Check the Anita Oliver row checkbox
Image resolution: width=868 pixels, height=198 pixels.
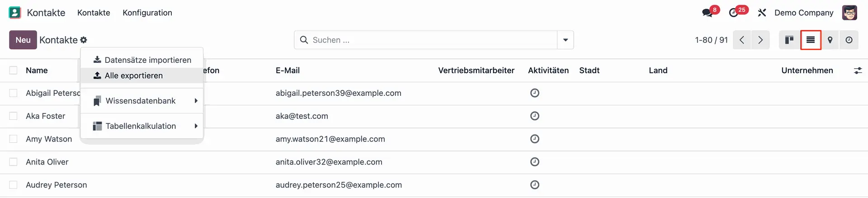coord(14,162)
